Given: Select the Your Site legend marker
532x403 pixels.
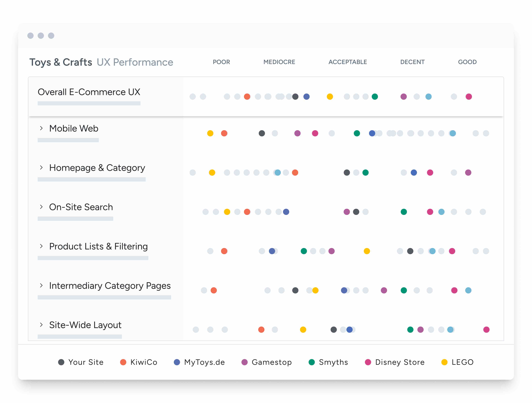Looking at the screenshot, I should click(61, 362).
